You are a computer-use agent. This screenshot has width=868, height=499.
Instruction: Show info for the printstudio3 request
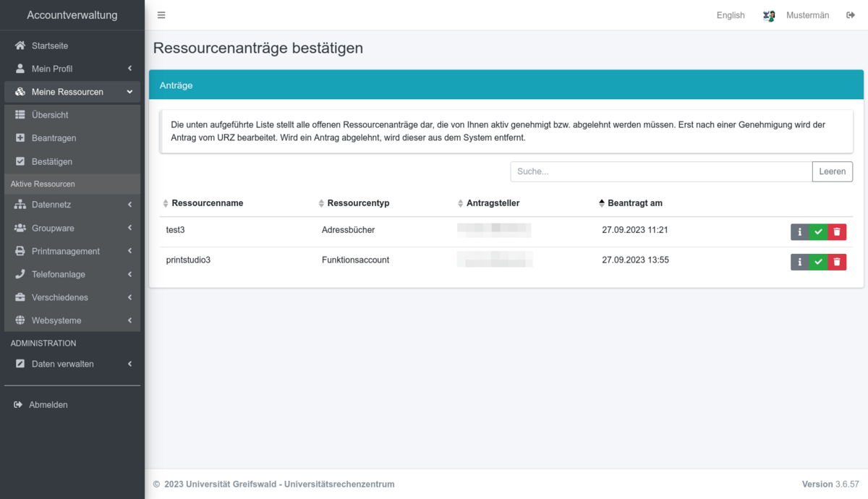tap(799, 262)
